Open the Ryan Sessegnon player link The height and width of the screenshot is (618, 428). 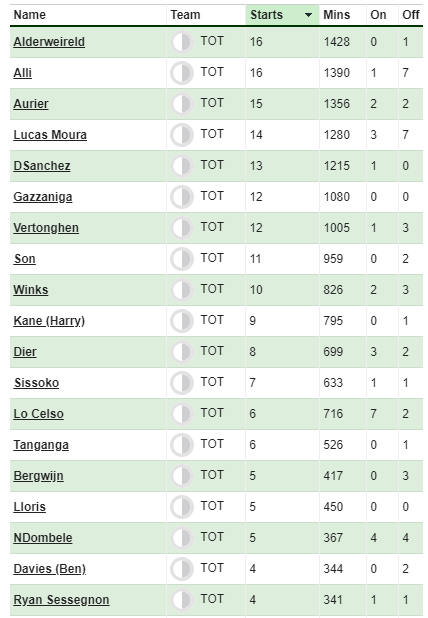click(x=61, y=600)
